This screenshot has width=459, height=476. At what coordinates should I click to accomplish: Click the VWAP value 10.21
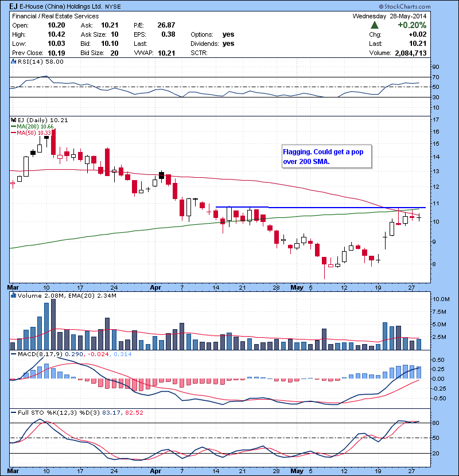point(166,53)
